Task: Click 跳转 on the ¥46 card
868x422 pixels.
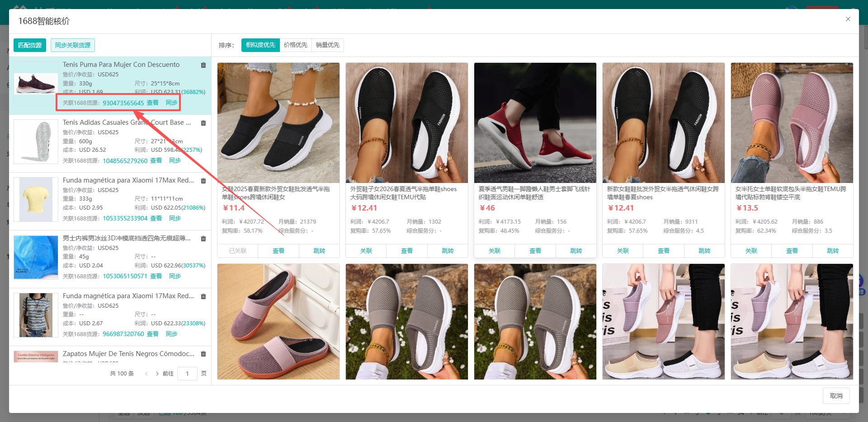Action: [576, 251]
